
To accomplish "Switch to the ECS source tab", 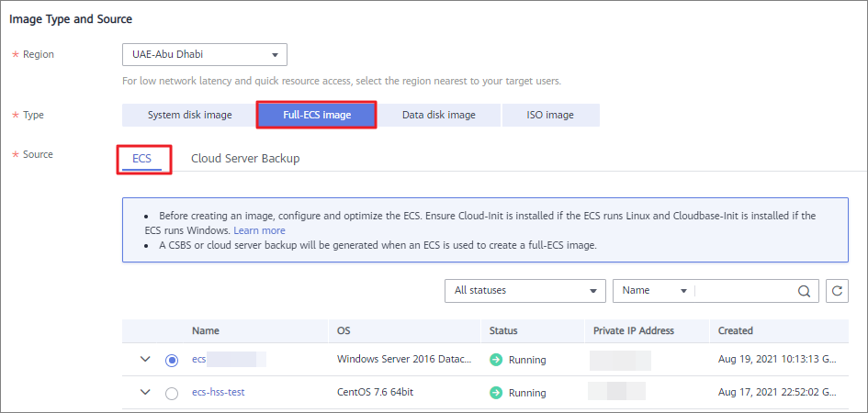I will click(x=142, y=158).
